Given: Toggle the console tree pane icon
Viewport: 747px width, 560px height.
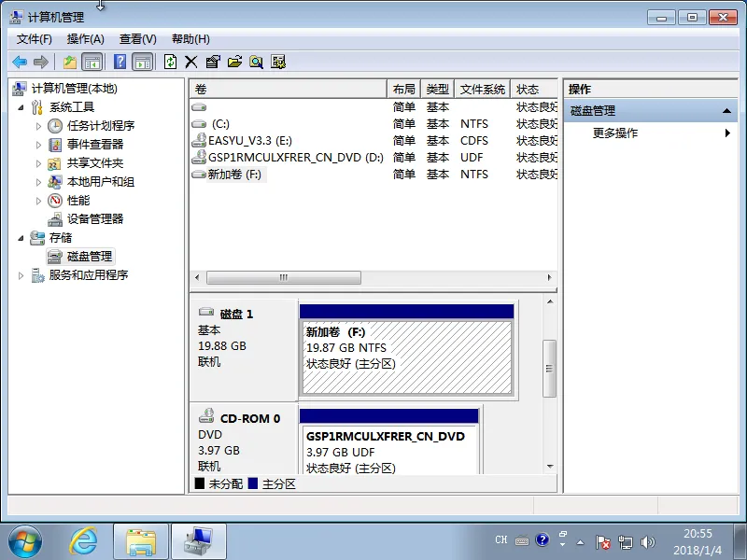Looking at the screenshot, I should pos(92,62).
